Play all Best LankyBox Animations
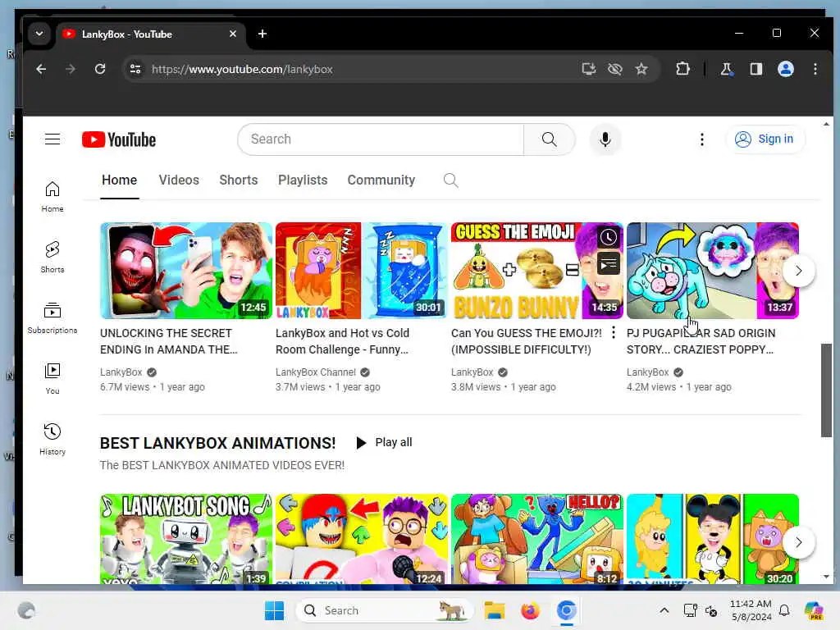 (384, 442)
